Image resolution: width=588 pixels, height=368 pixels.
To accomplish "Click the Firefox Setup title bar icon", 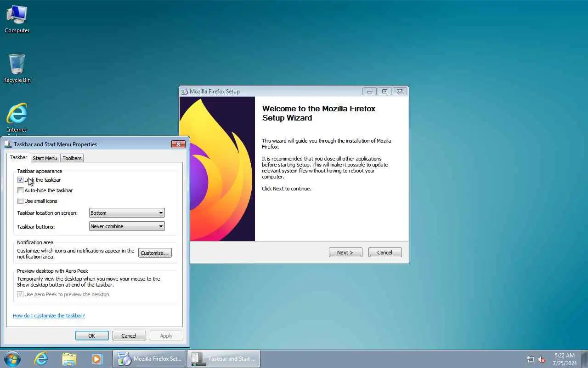I will (x=184, y=91).
